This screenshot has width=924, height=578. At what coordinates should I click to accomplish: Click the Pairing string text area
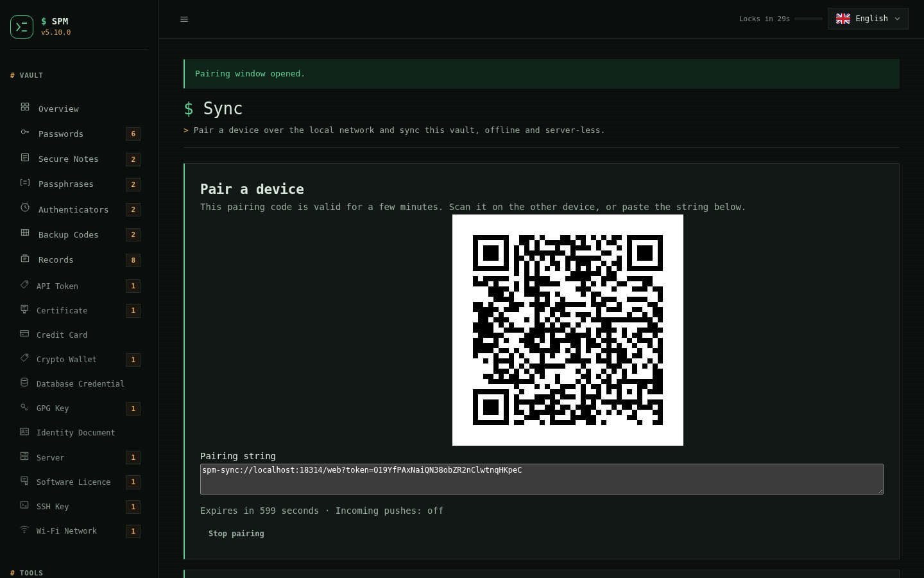click(542, 479)
